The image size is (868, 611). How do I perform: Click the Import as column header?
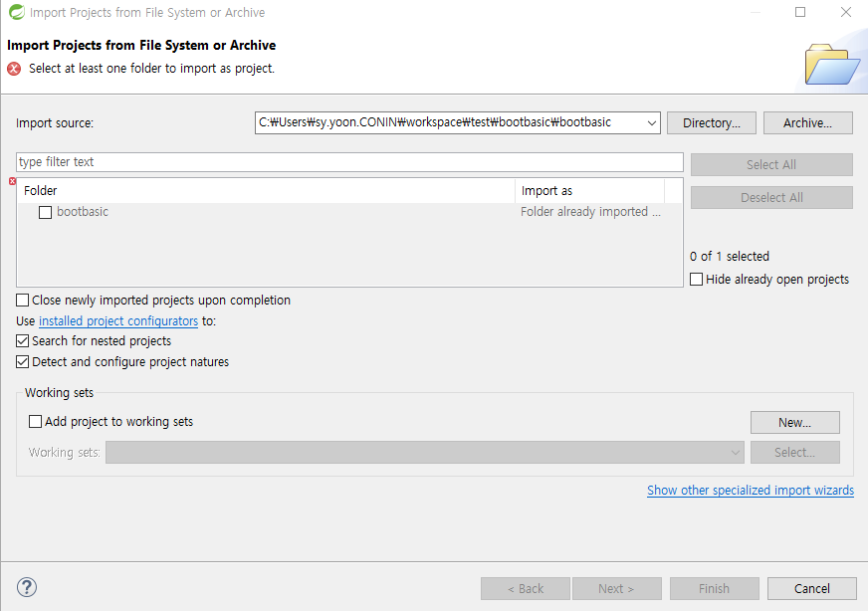590,191
